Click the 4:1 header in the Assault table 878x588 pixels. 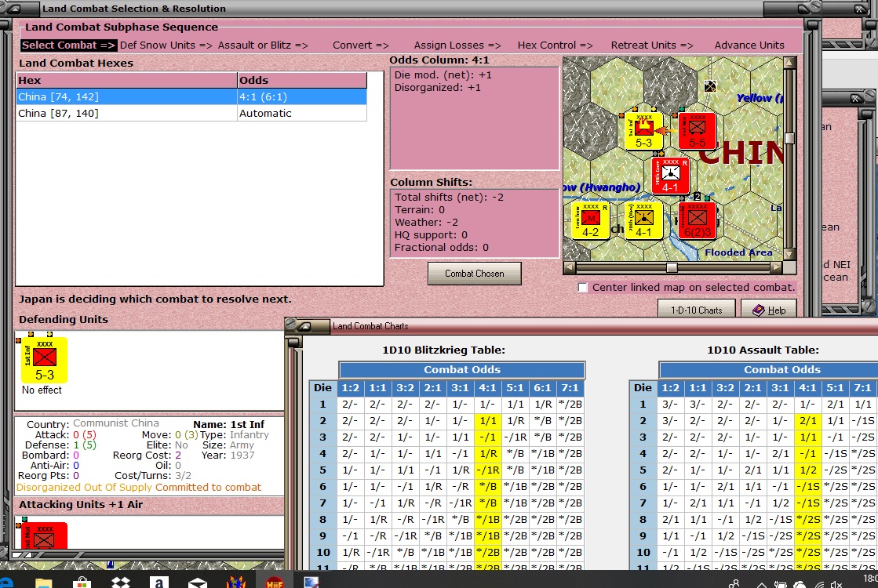(x=807, y=388)
